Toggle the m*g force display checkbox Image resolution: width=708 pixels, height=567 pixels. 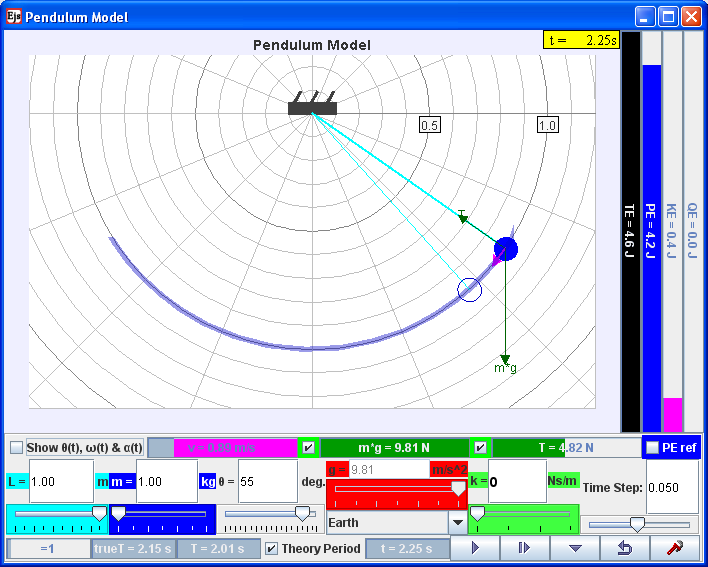click(x=308, y=448)
